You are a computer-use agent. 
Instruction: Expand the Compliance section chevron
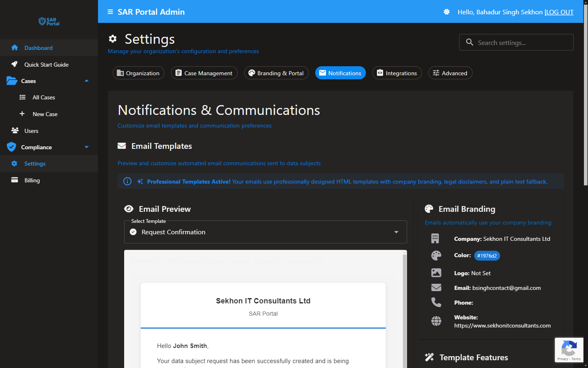[86, 147]
